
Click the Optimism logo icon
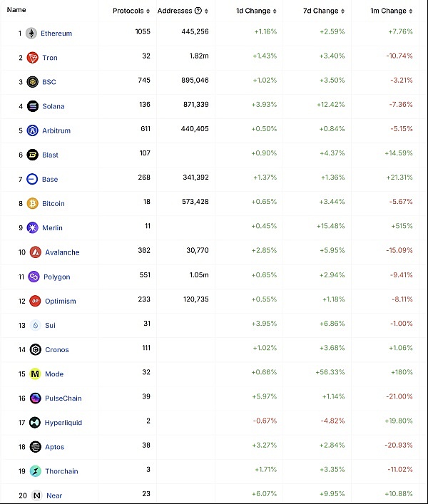coord(34,301)
